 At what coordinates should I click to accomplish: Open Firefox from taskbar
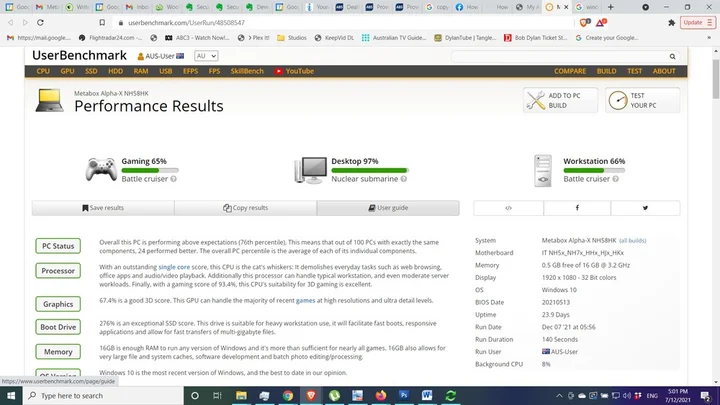tap(381, 395)
